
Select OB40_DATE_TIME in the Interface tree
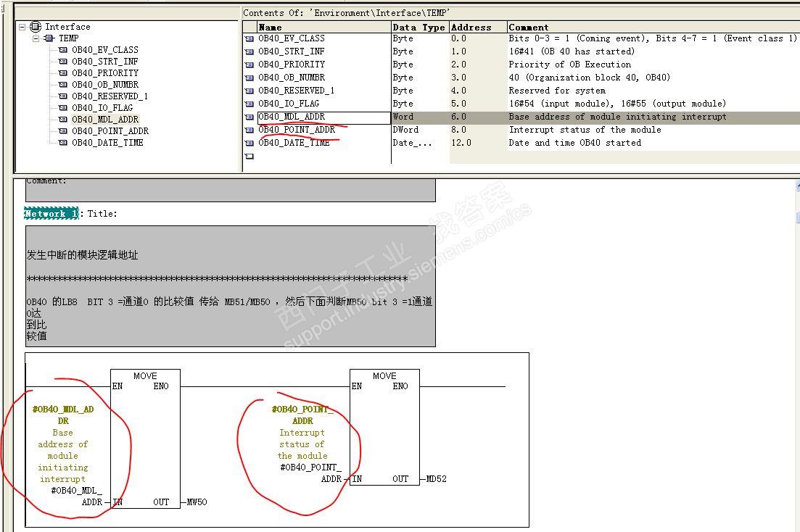click(x=107, y=143)
